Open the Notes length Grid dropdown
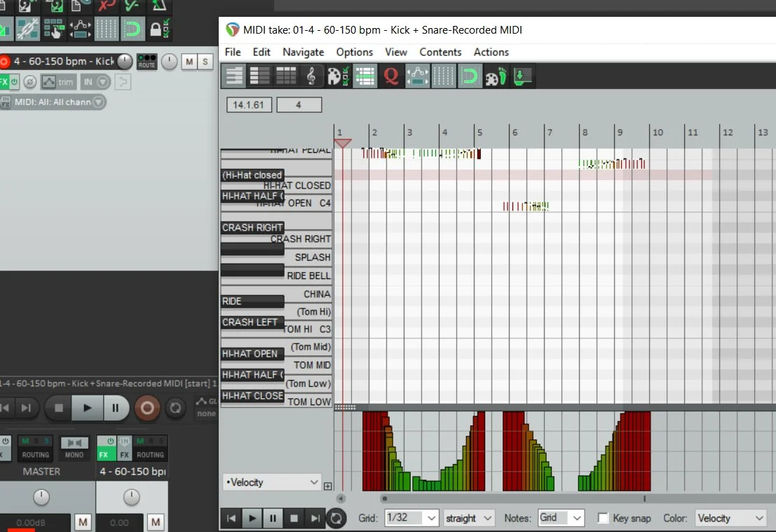 tap(561, 518)
